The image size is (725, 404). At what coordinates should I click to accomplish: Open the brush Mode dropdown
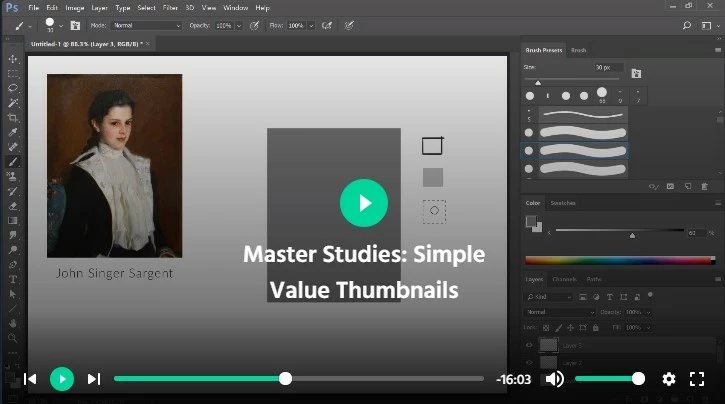pyautogui.click(x=146, y=25)
